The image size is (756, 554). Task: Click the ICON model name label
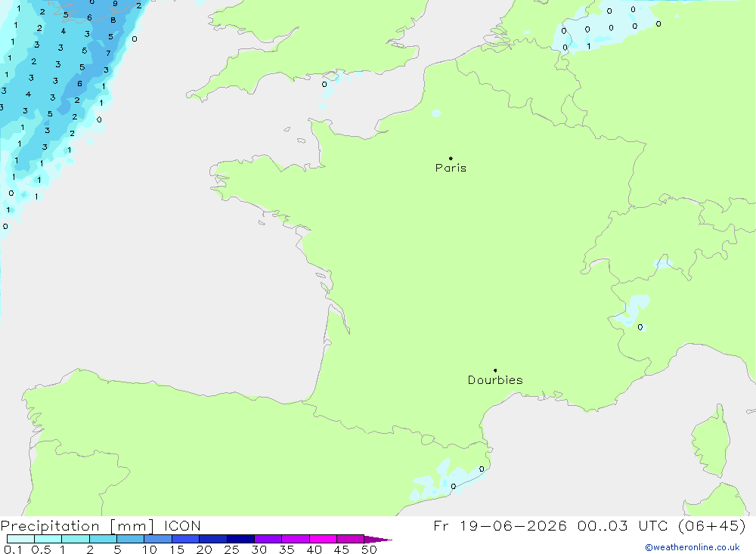182,526
